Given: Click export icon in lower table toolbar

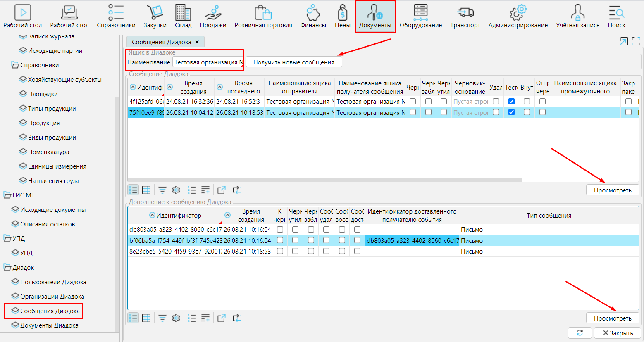Looking at the screenshot, I should click(222, 318).
